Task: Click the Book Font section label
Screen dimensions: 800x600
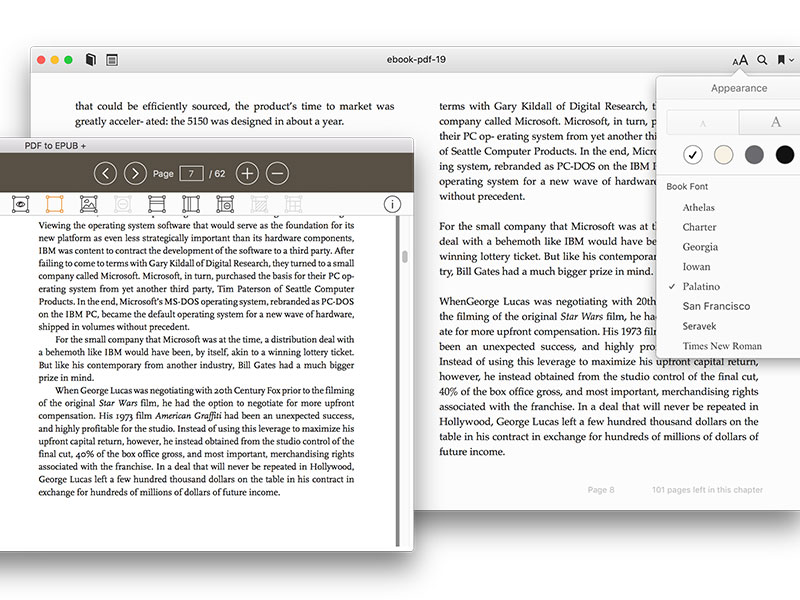Action: (687, 187)
